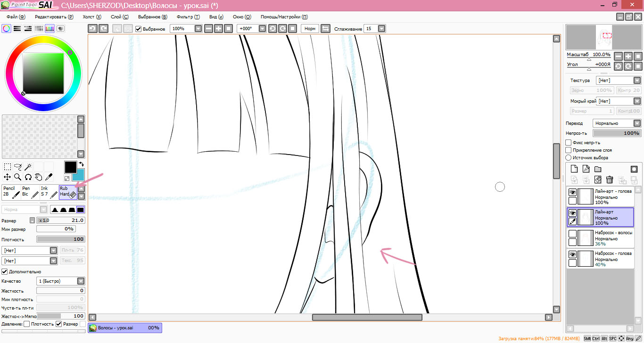Toggle the Дополнительно checkbox
This screenshot has height=343, width=644.
(x=5, y=272)
